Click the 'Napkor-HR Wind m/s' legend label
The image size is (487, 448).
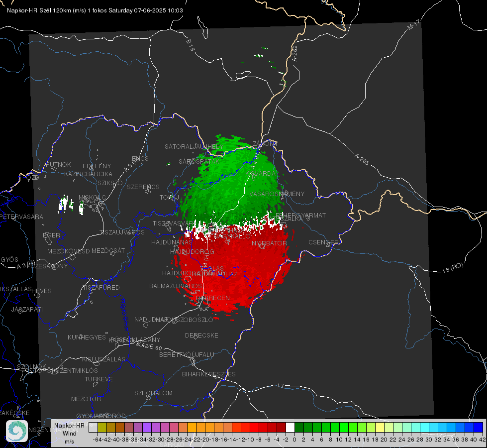(69, 433)
